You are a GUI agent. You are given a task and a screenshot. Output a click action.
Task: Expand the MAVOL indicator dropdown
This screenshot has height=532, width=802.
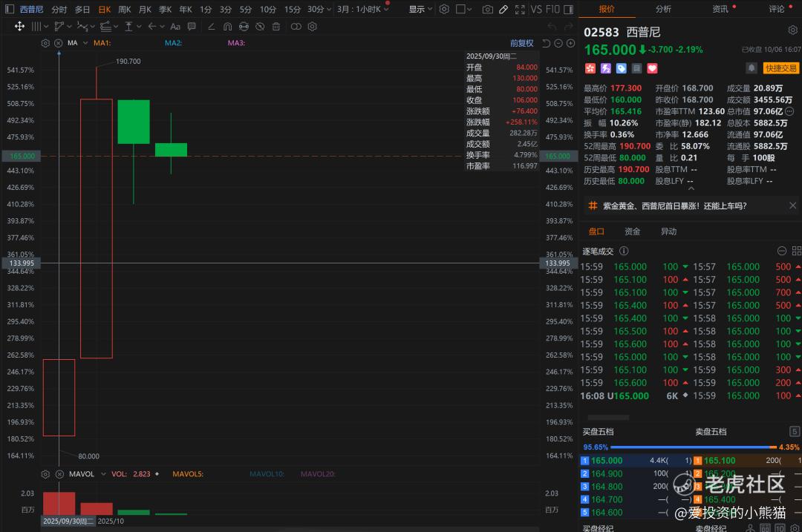tap(103, 474)
